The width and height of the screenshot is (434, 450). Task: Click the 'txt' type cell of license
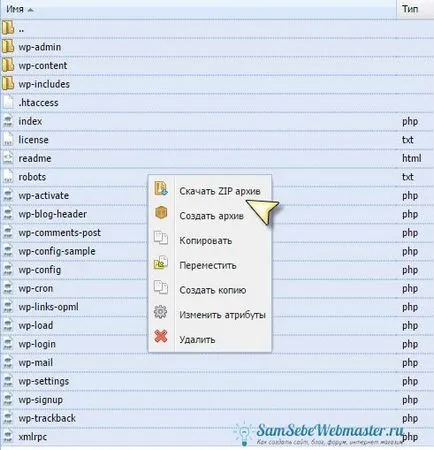point(408,140)
